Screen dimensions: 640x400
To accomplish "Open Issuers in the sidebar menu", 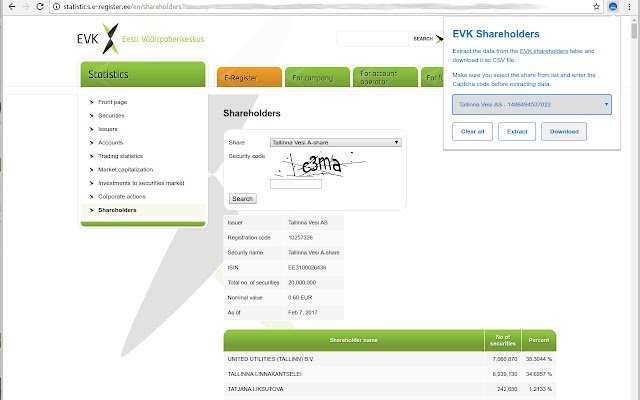I will click(108, 129).
